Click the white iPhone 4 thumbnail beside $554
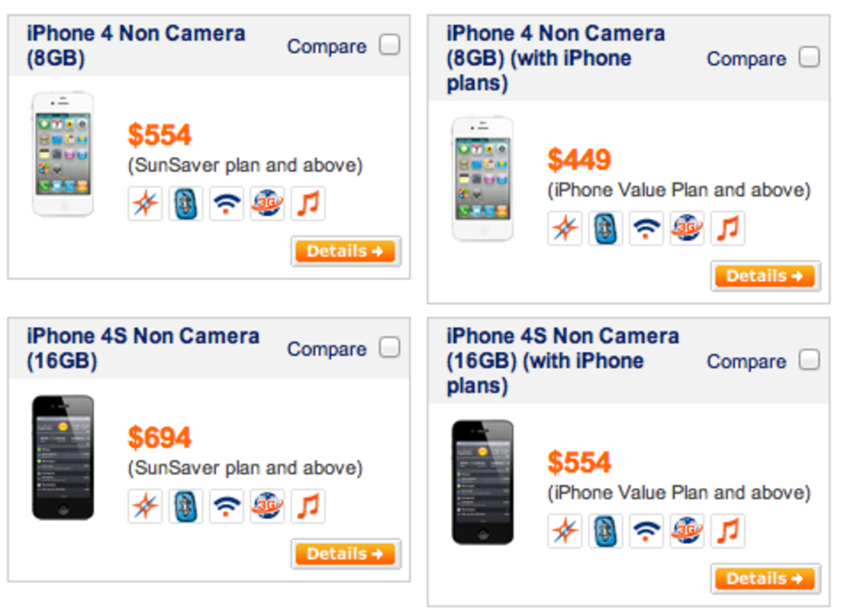 [x=63, y=154]
